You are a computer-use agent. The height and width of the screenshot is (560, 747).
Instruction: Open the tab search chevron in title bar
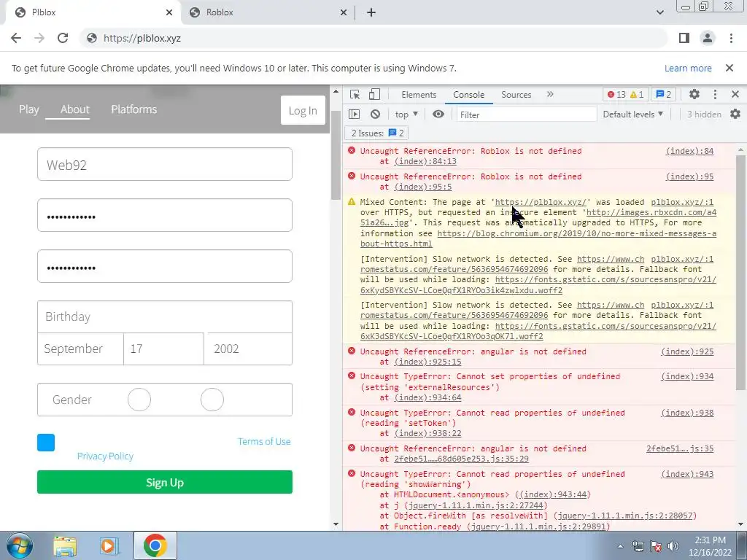pyautogui.click(x=659, y=12)
